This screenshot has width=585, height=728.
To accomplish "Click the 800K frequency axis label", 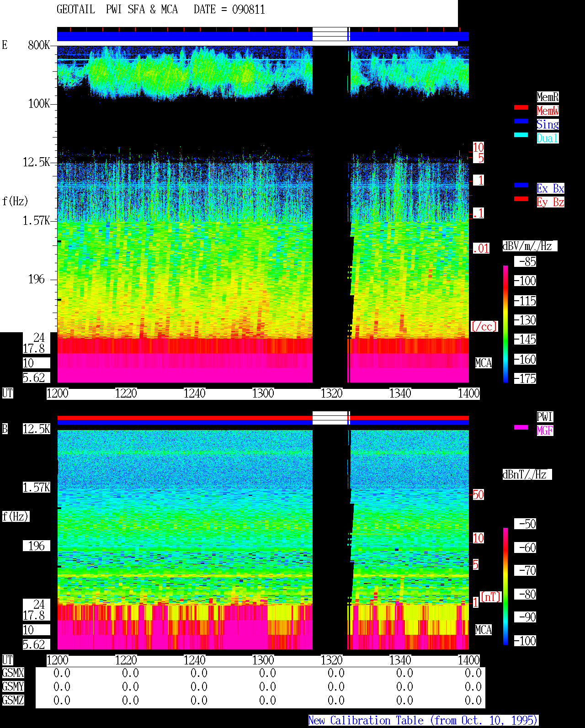I will tap(39, 45).
